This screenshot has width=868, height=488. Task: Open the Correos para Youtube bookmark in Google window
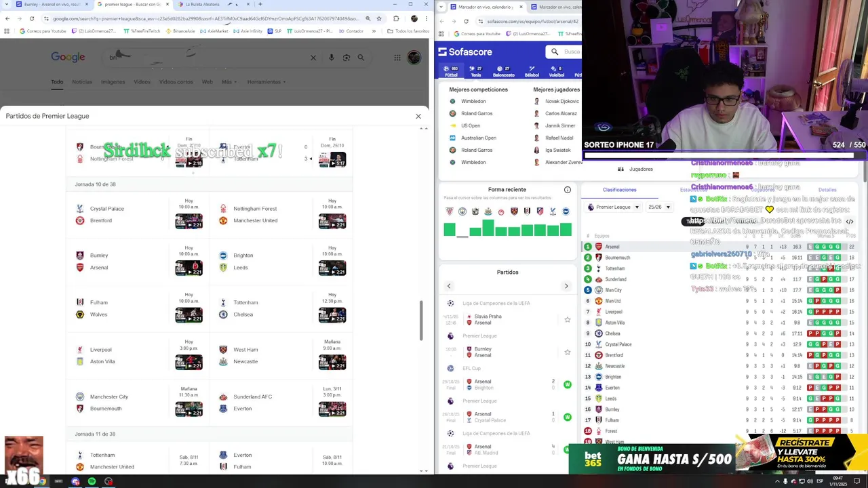(x=43, y=31)
